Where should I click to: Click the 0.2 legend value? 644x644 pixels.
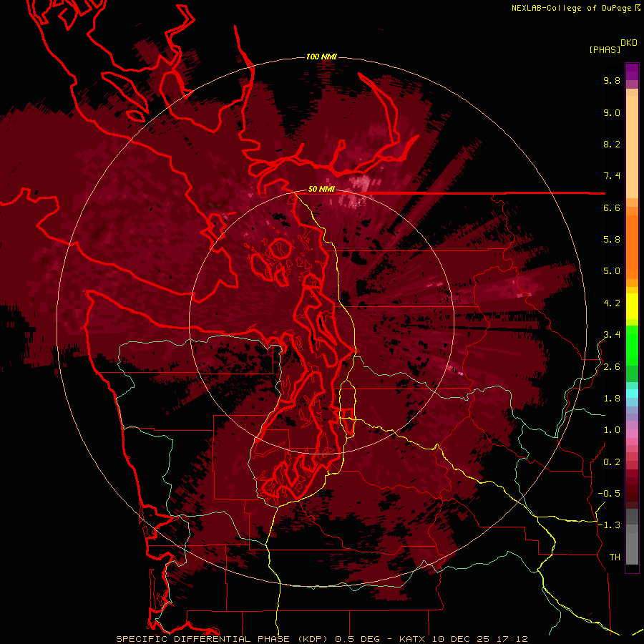point(612,462)
